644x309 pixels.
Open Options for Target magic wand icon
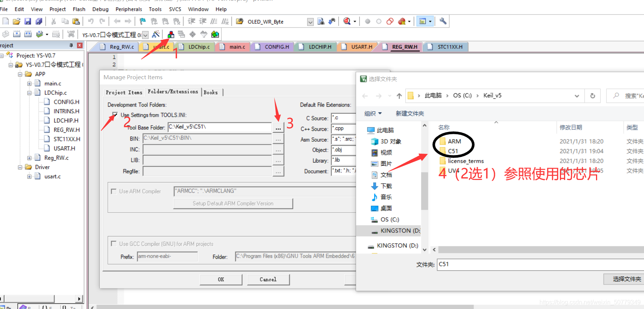156,34
